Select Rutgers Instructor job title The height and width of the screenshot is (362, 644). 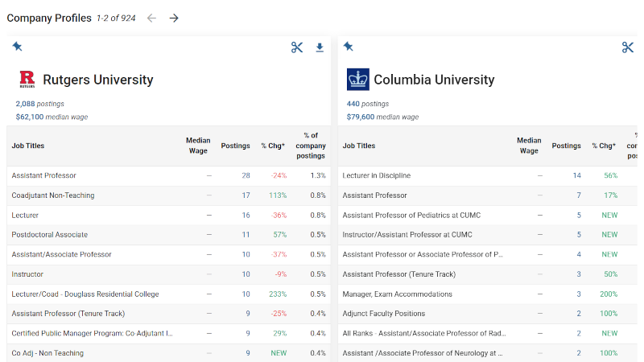click(x=27, y=274)
